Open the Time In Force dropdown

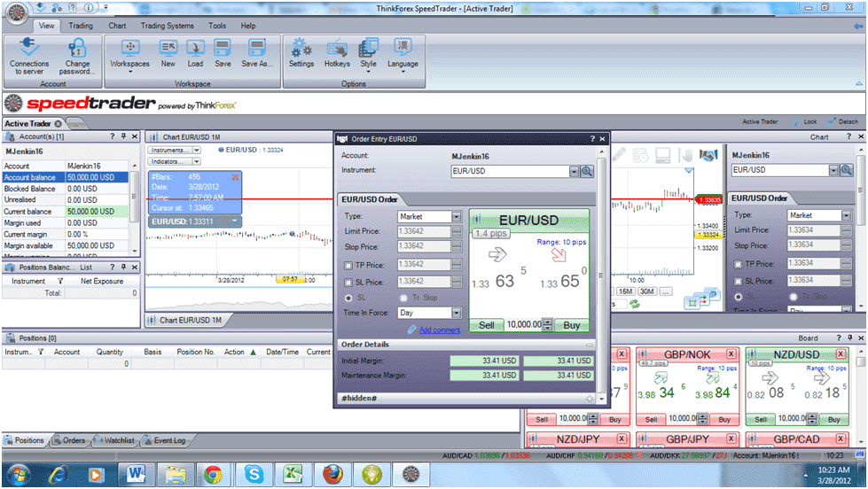[x=456, y=313]
